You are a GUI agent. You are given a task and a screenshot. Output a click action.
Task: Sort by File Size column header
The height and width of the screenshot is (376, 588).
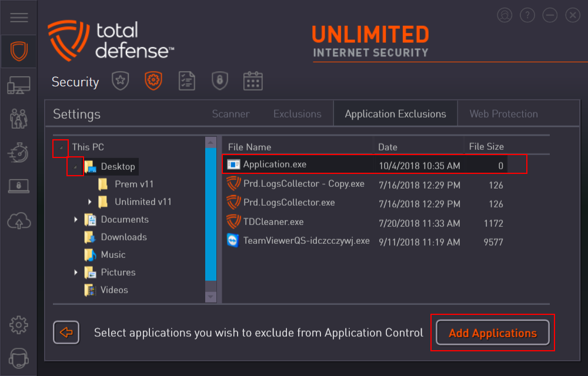point(486,147)
